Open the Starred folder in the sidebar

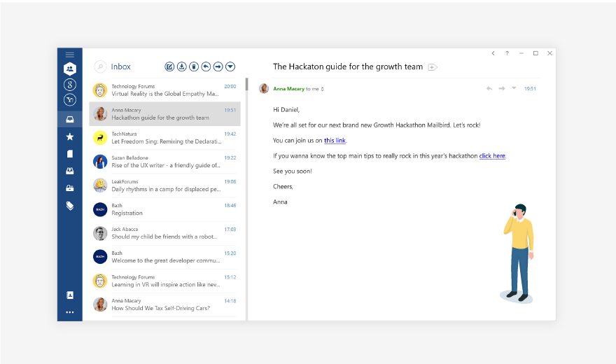pyautogui.click(x=69, y=136)
